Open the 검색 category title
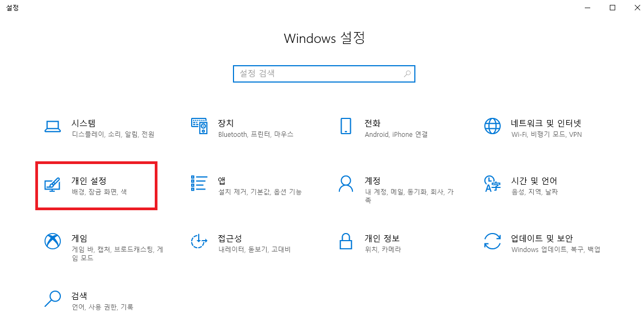644x327 pixels. tap(79, 296)
